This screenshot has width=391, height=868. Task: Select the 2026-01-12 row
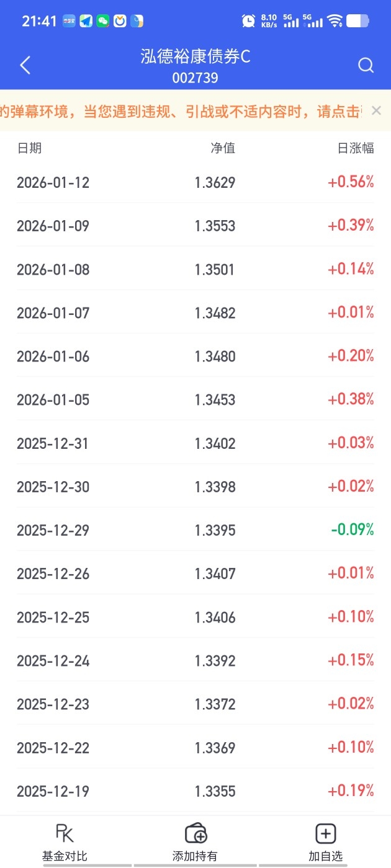tap(195, 182)
